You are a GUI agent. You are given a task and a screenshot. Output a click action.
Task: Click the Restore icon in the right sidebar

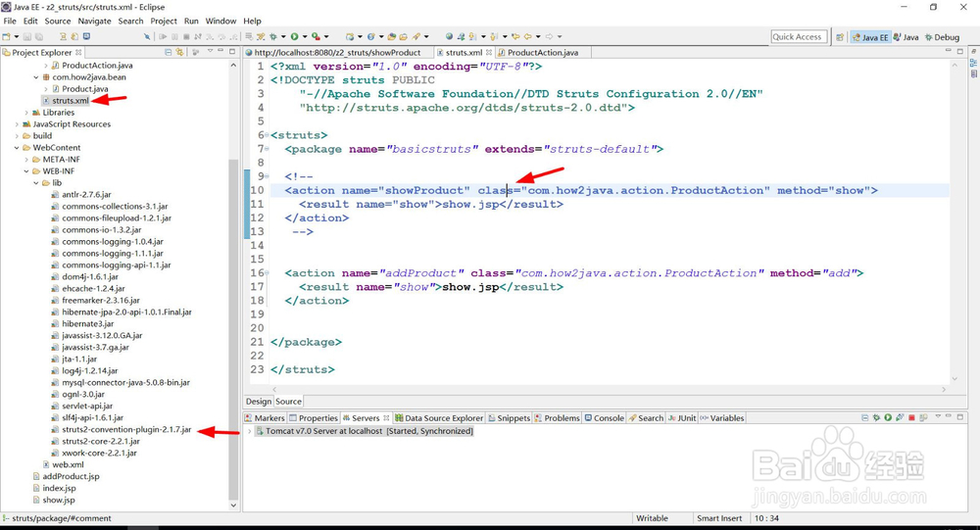pyautogui.click(x=974, y=51)
